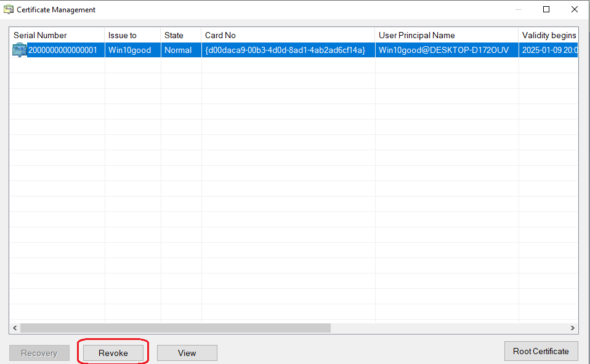Click the horizontal scrollbar thumb
Viewport: 590px width, 364px height.
176,328
